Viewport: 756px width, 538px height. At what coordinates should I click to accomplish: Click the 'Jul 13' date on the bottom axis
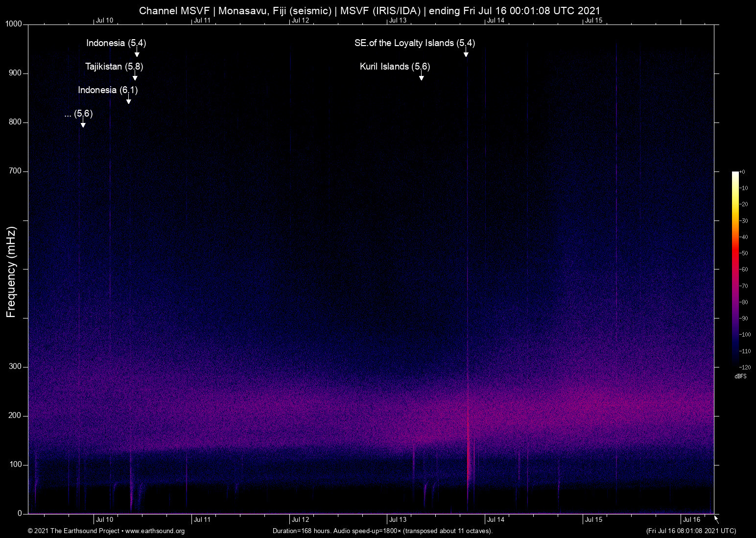398,520
